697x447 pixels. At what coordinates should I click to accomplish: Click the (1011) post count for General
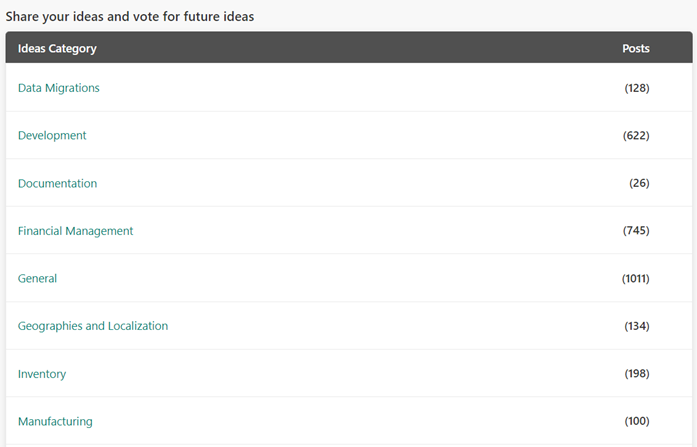coord(636,279)
